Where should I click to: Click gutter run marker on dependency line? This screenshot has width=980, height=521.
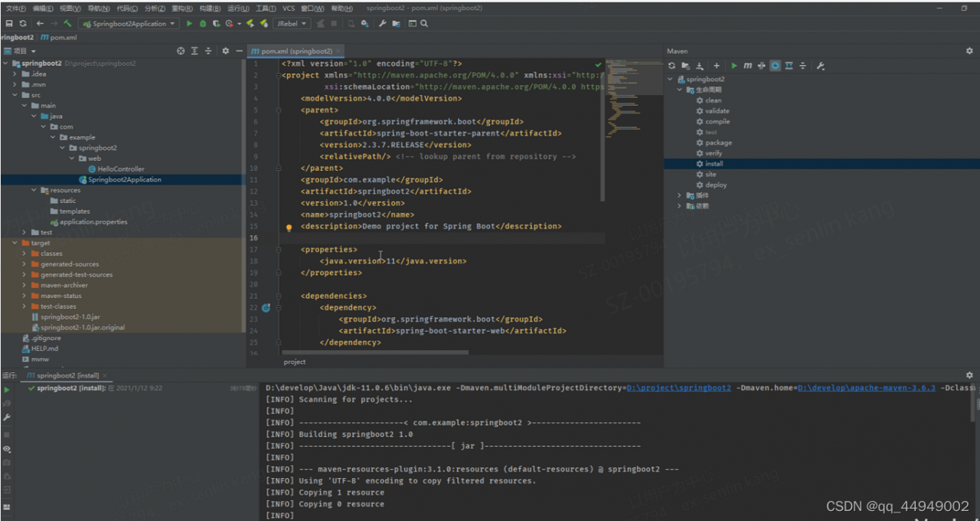[266, 307]
